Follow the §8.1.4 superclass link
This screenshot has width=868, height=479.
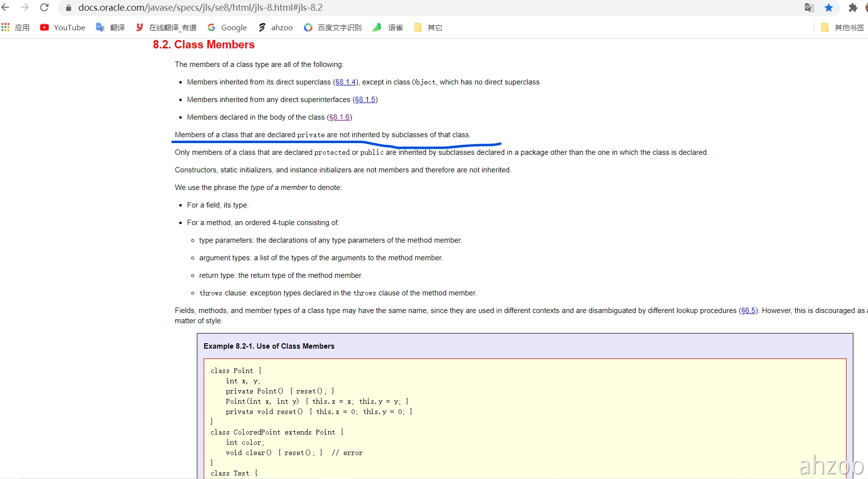coord(345,82)
